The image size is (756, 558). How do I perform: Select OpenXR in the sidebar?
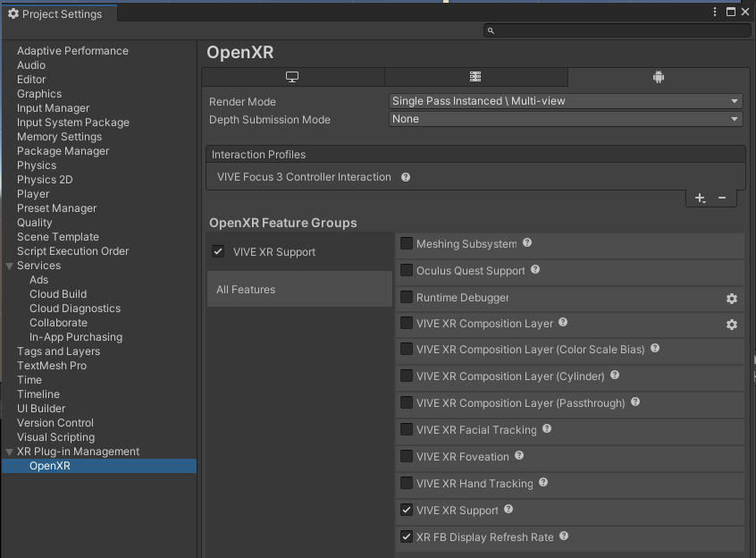(x=99, y=466)
